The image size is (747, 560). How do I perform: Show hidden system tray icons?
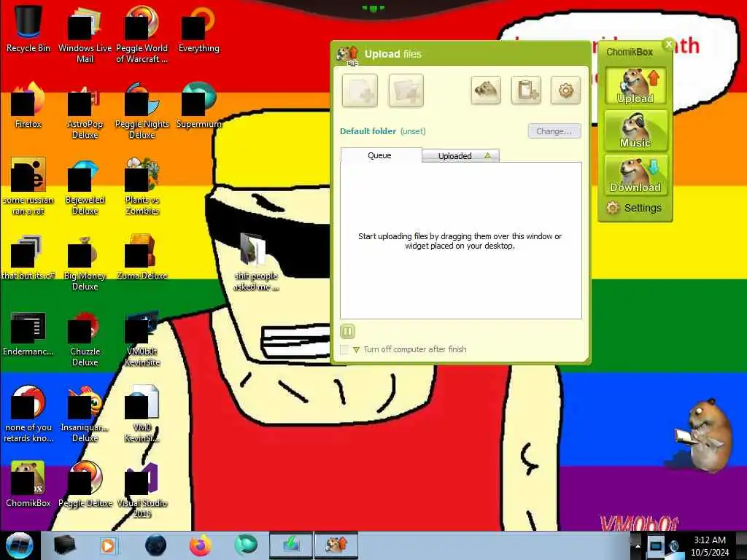[637, 545]
